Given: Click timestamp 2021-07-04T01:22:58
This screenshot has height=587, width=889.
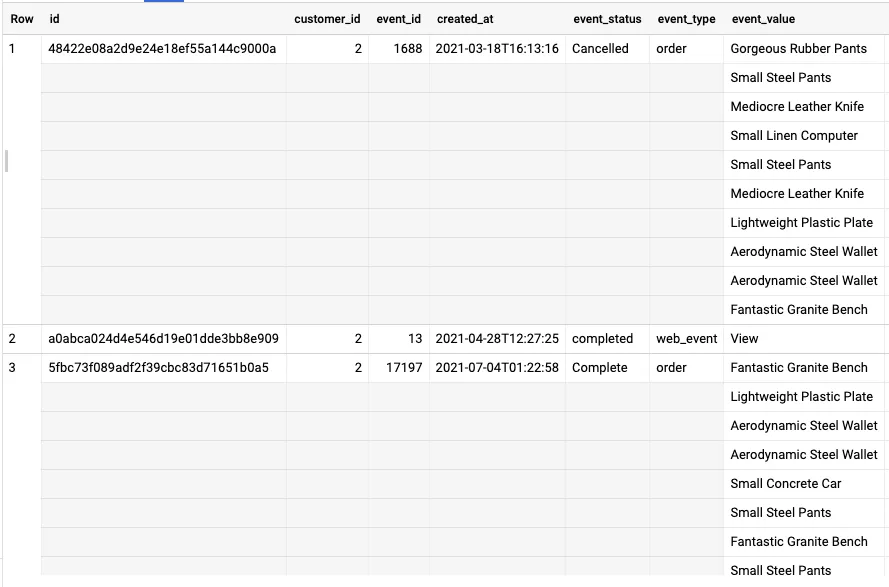Looking at the screenshot, I should [x=497, y=368].
